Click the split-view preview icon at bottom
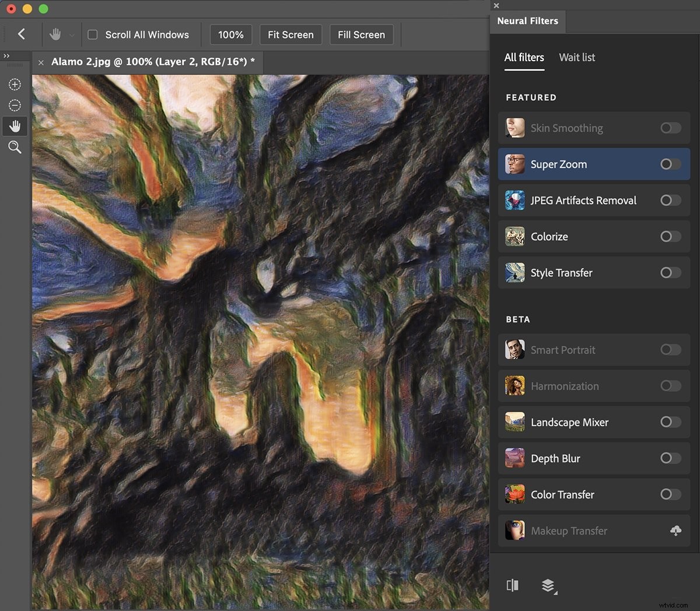This screenshot has width=700, height=611. click(x=513, y=585)
